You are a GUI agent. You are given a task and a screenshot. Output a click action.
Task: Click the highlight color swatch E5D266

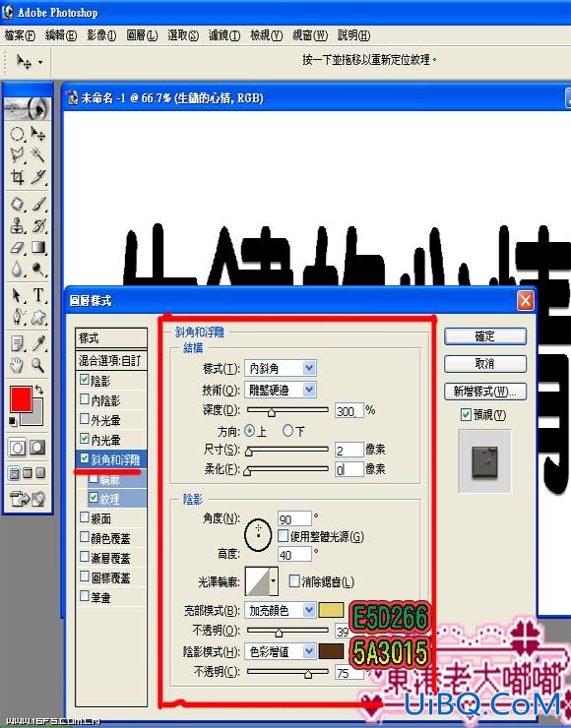point(331,610)
